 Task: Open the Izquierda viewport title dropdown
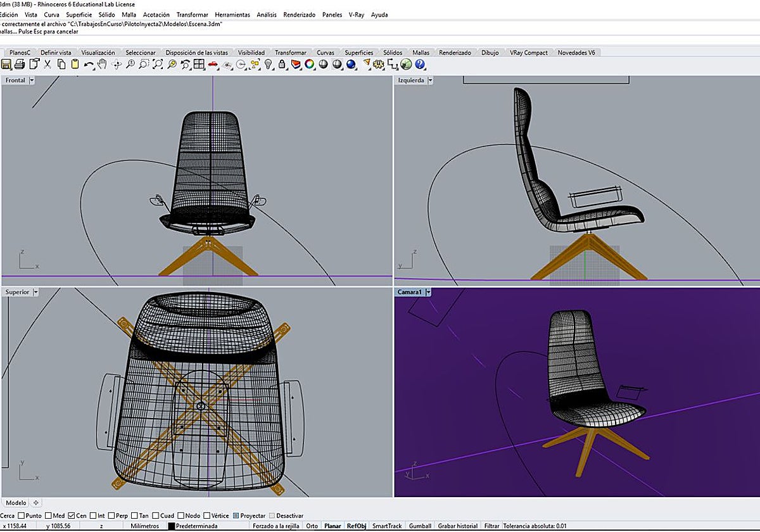[x=431, y=80]
